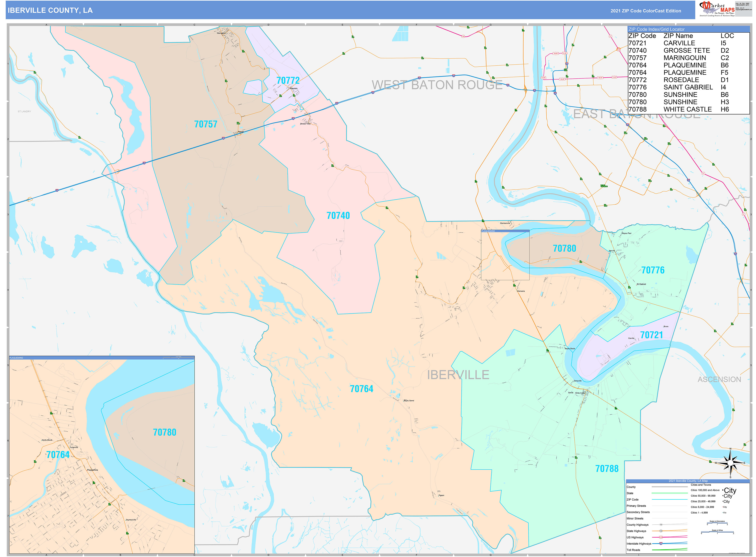
Task: Click the 'Primary Streets' legend entry
Action: 636,506
